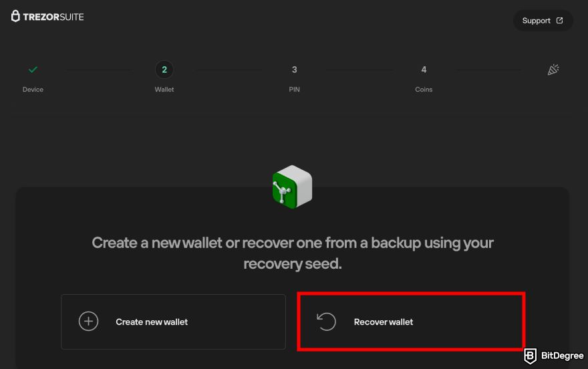
Task: Select step 3 PIN in progress bar
Action: pyautogui.click(x=295, y=70)
